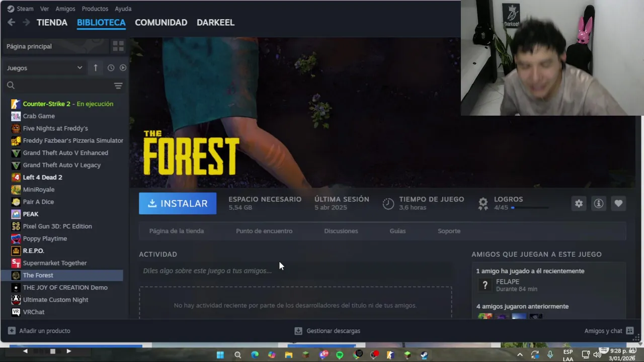Open Friends and chat icon
Screen dimensions: 644x362
tap(629, 331)
